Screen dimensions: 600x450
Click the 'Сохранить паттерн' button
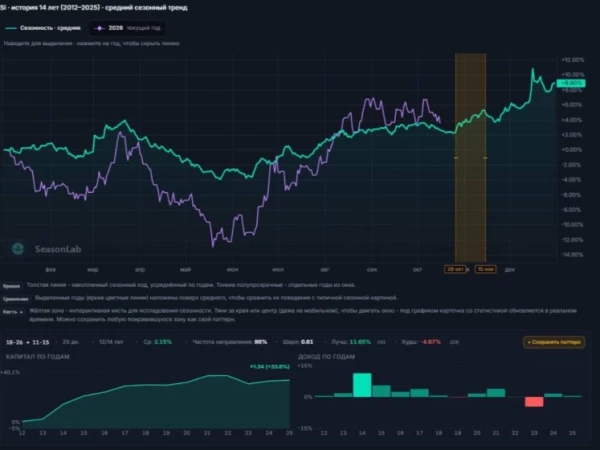coord(554,342)
